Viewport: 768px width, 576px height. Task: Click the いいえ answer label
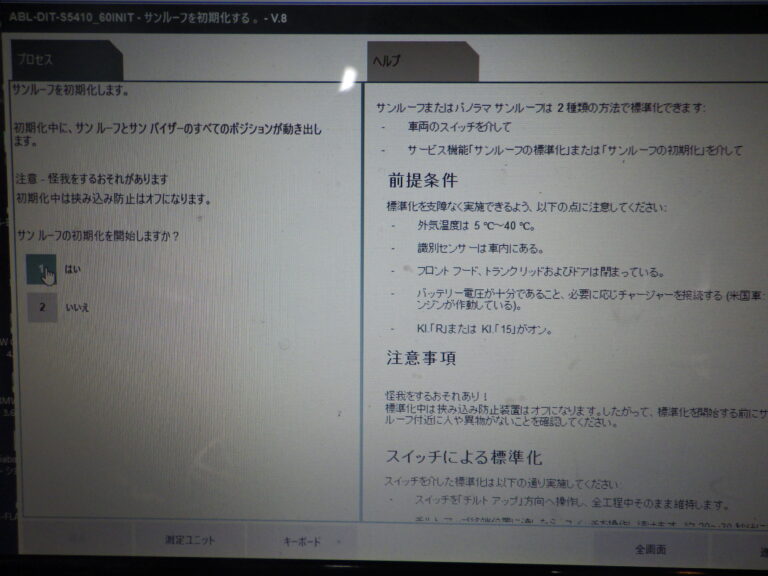pos(77,307)
